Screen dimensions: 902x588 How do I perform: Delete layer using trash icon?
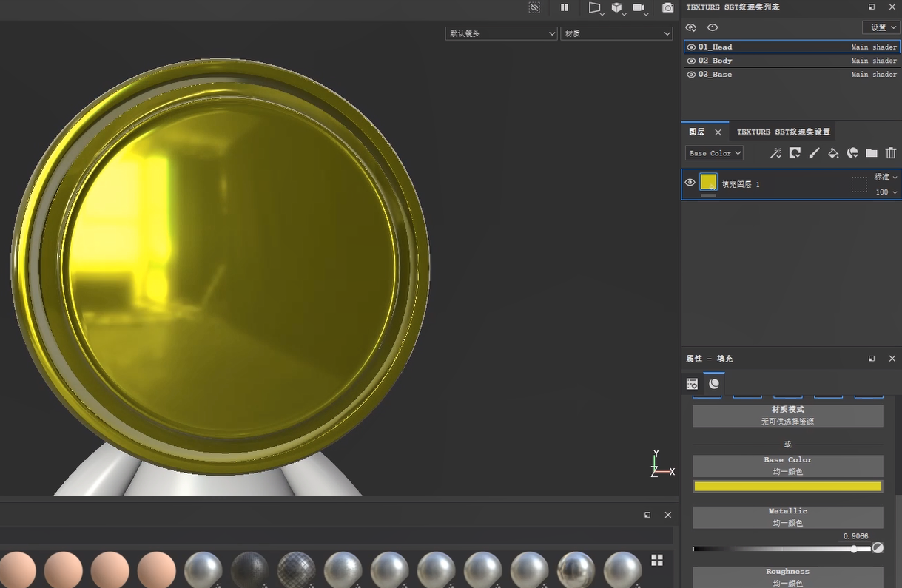click(x=891, y=153)
